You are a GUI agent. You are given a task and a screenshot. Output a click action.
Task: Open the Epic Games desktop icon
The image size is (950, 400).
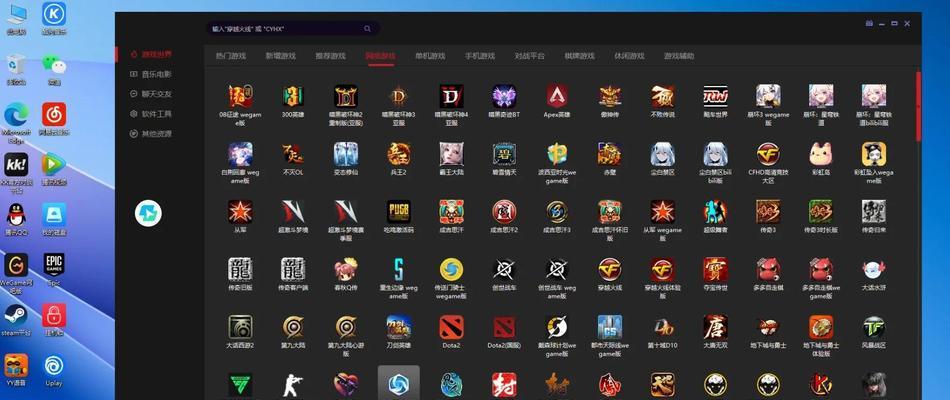[x=54, y=270]
